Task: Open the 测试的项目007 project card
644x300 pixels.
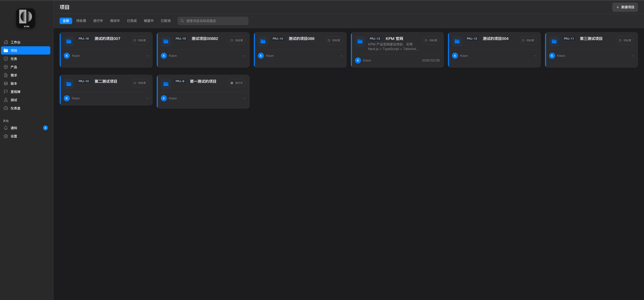Action: point(107,39)
